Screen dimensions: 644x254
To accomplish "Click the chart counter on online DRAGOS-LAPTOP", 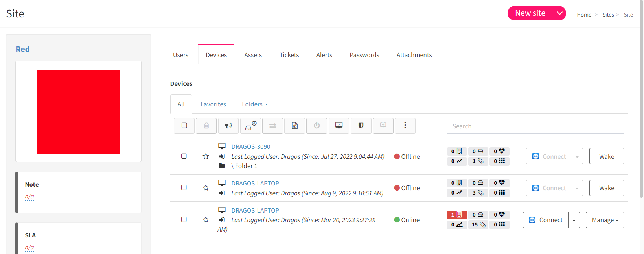I will 457,224.
